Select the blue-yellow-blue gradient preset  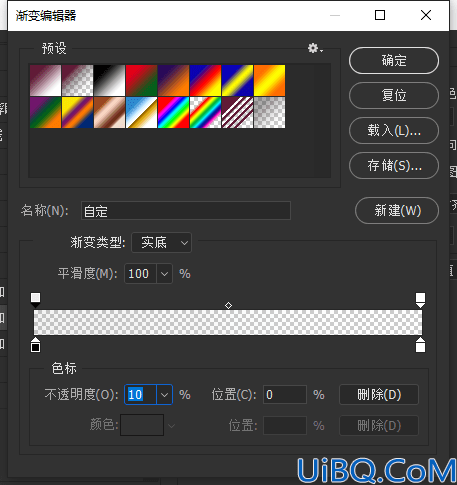pyautogui.click(x=237, y=80)
